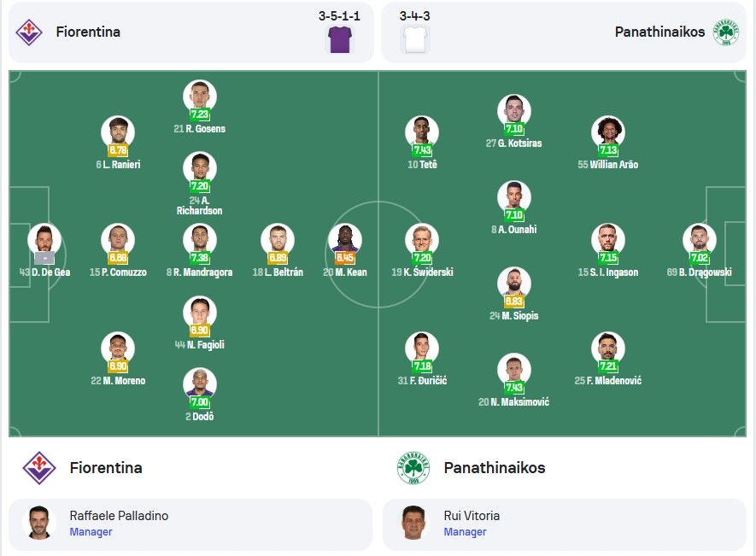This screenshot has height=556, width=756.
Task: Click R. Mandragora 7.38 rating badge
Action: [x=200, y=258]
